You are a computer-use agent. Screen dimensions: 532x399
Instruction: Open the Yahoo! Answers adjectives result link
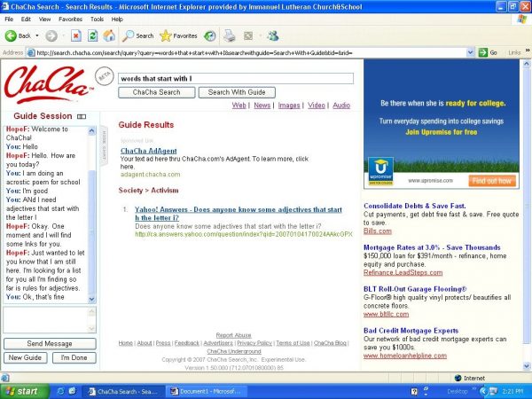(x=239, y=214)
